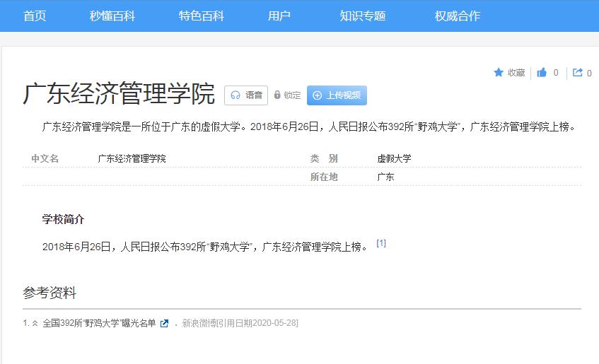Image resolution: width=599 pixels, height=364 pixels.
Task: Open the 权威合作 nav item
Action: point(458,16)
